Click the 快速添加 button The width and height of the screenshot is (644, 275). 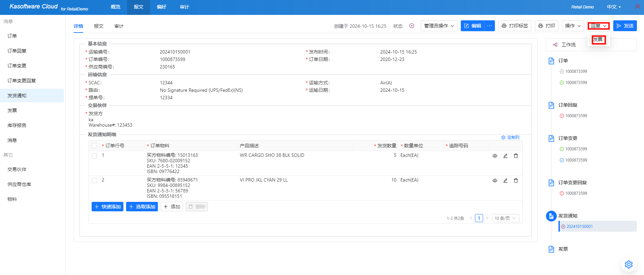108,207
